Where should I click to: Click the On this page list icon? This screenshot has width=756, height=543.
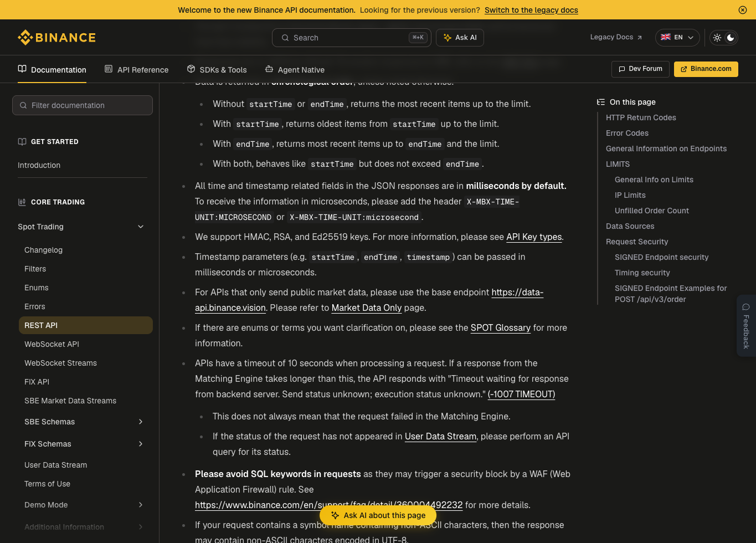point(601,102)
